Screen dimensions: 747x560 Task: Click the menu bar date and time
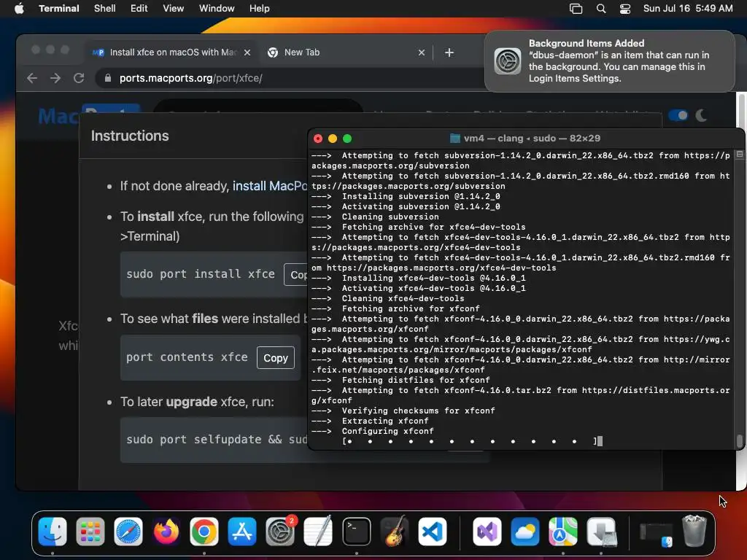coord(688,8)
